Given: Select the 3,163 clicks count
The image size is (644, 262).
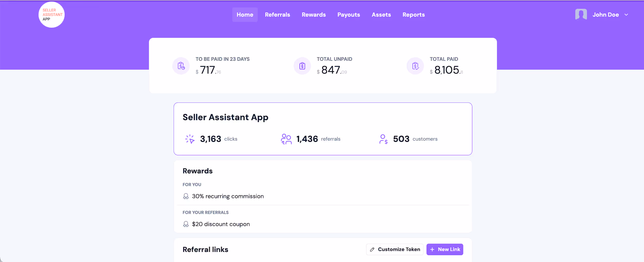Looking at the screenshot, I should click(x=211, y=139).
